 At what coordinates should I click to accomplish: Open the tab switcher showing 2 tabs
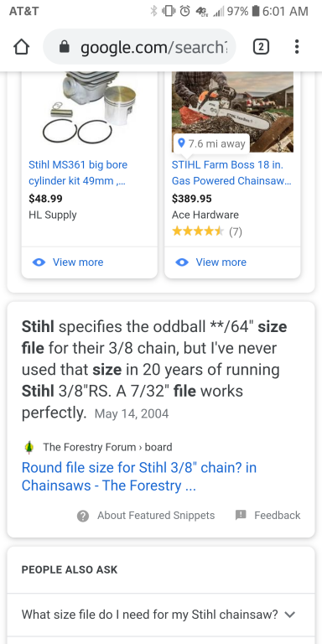pyautogui.click(x=262, y=47)
